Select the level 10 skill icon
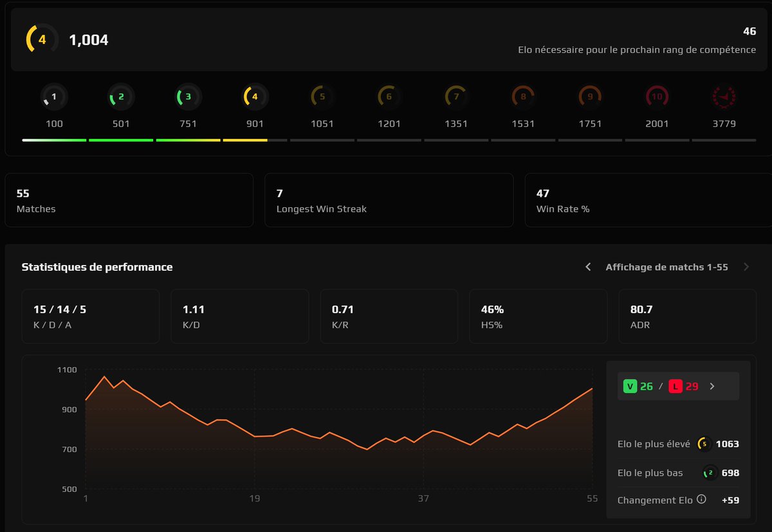The height and width of the screenshot is (532, 772). click(657, 97)
